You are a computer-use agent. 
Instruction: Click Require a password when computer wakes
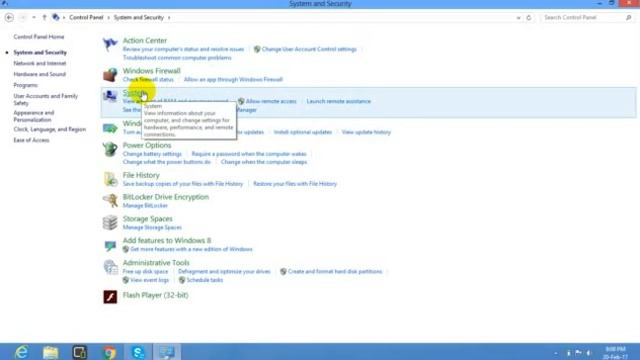(249, 154)
